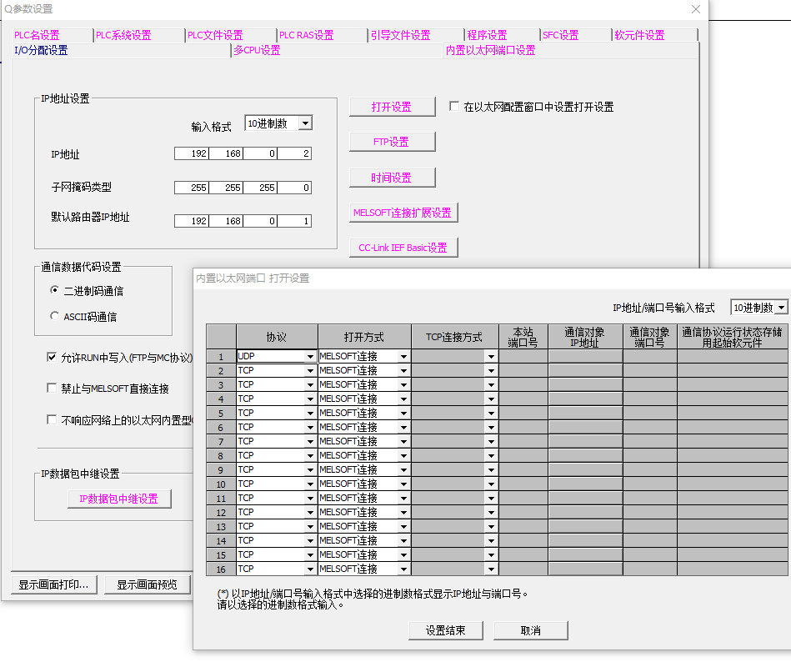Enable 在以太网配置窗口中设置打开设置 checkbox
Screen dimensions: 791x672
tap(454, 107)
